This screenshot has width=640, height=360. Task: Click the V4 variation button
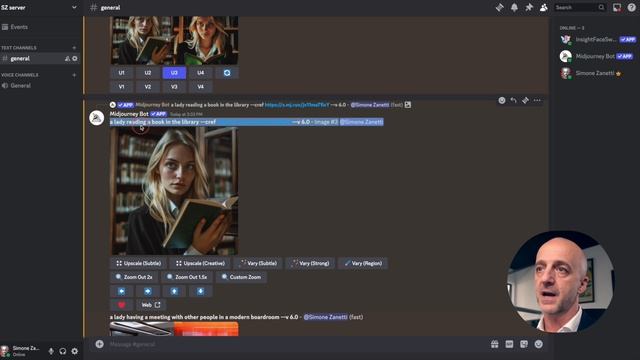(x=200, y=87)
